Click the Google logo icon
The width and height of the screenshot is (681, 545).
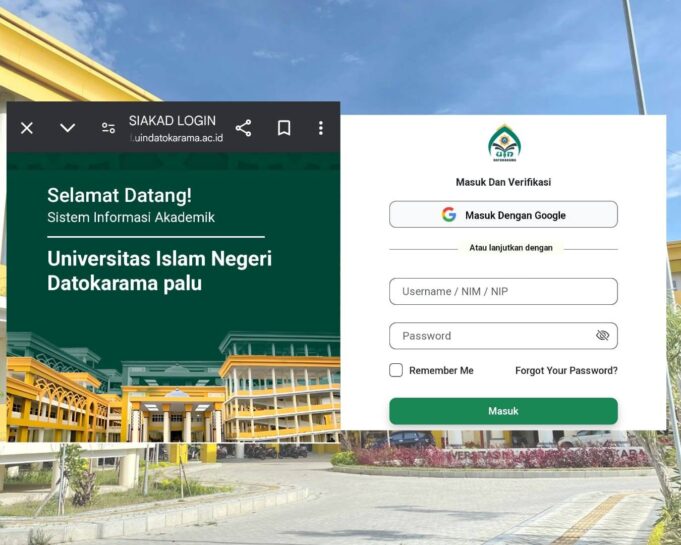[x=449, y=215]
